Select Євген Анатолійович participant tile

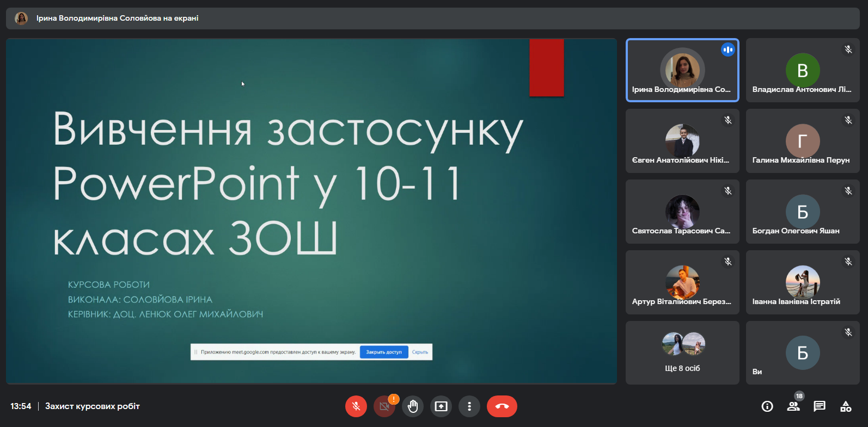pos(682,141)
